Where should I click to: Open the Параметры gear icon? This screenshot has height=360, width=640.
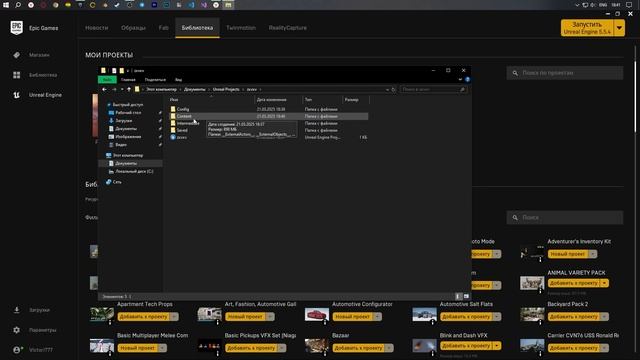(x=16, y=330)
